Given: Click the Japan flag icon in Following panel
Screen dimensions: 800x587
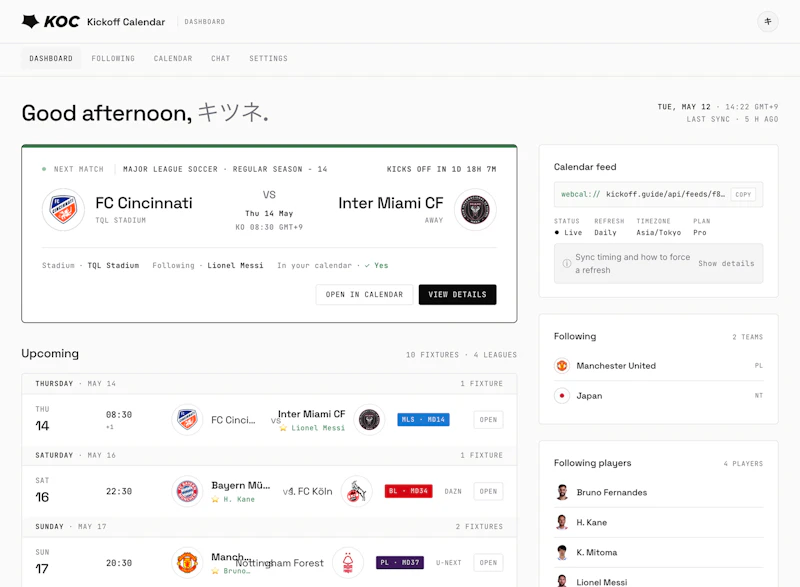Looking at the screenshot, I should (x=562, y=396).
